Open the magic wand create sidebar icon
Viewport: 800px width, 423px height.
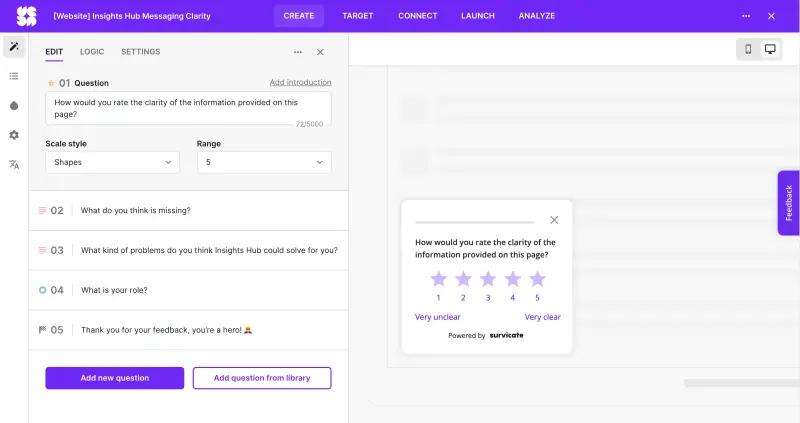[x=14, y=46]
